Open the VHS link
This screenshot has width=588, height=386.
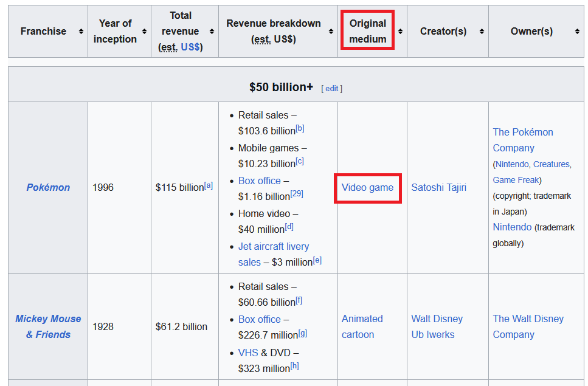point(248,353)
